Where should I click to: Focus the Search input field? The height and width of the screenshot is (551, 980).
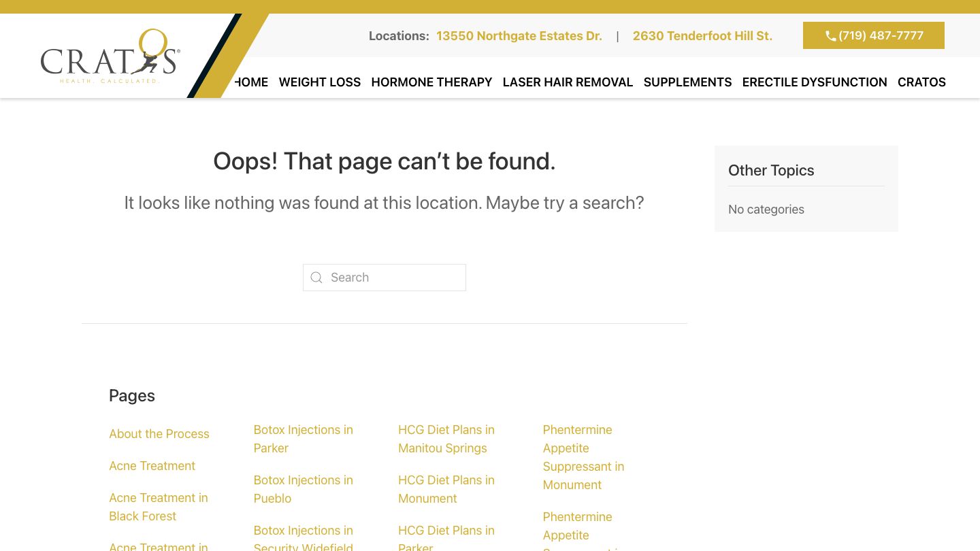[x=395, y=278]
